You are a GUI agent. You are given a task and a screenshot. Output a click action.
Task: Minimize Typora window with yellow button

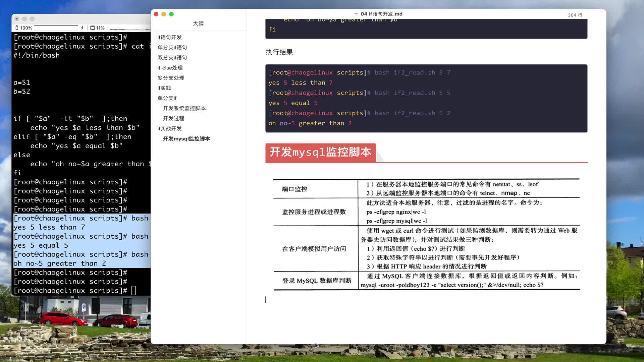click(164, 14)
